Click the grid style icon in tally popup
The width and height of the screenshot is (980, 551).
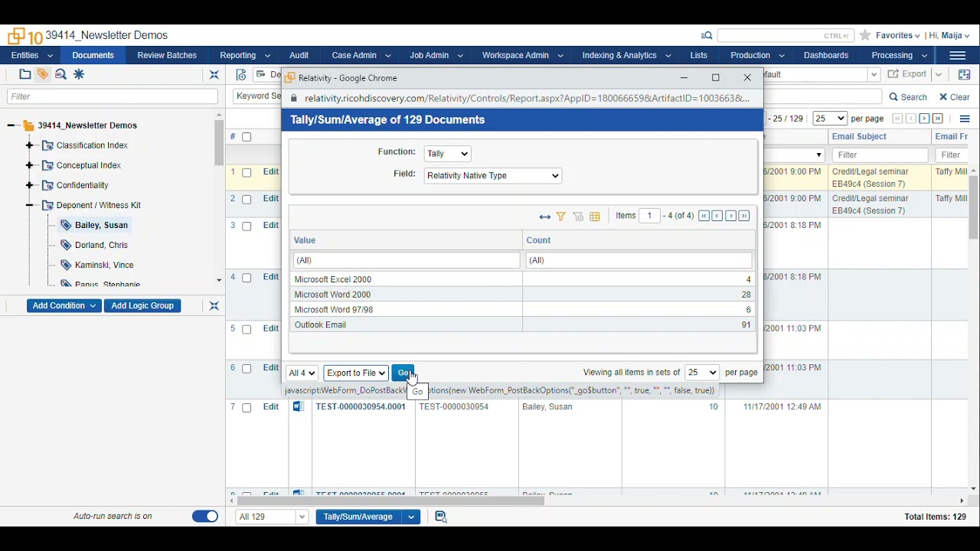click(x=595, y=217)
